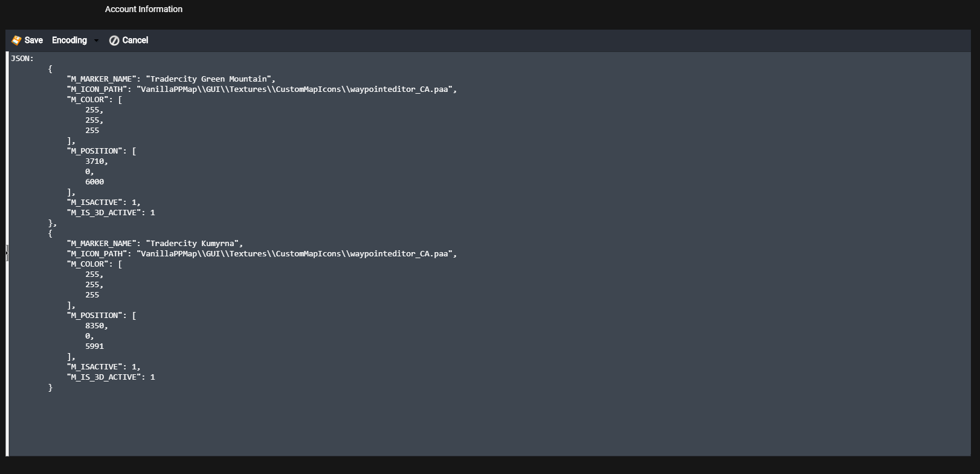This screenshot has height=474, width=980.
Task: Expand the dropdown arrow beside Encoding
Action: [96, 41]
